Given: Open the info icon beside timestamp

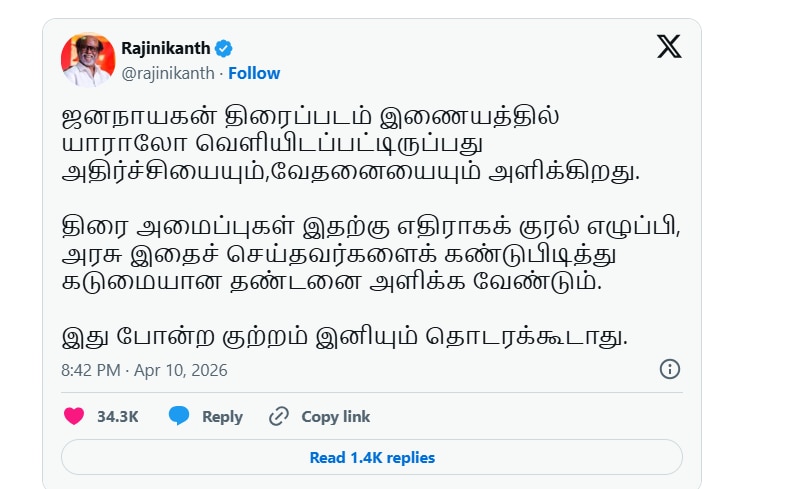Looking at the screenshot, I should point(670,369).
